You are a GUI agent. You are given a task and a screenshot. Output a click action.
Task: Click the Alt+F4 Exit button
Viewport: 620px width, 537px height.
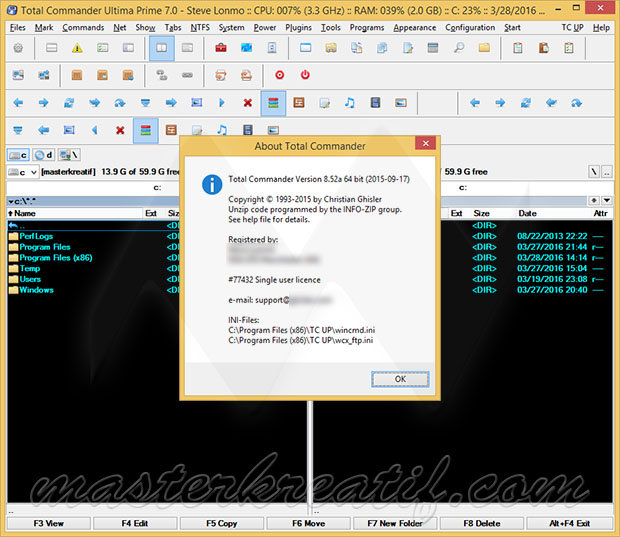pyautogui.click(x=569, y=523)
